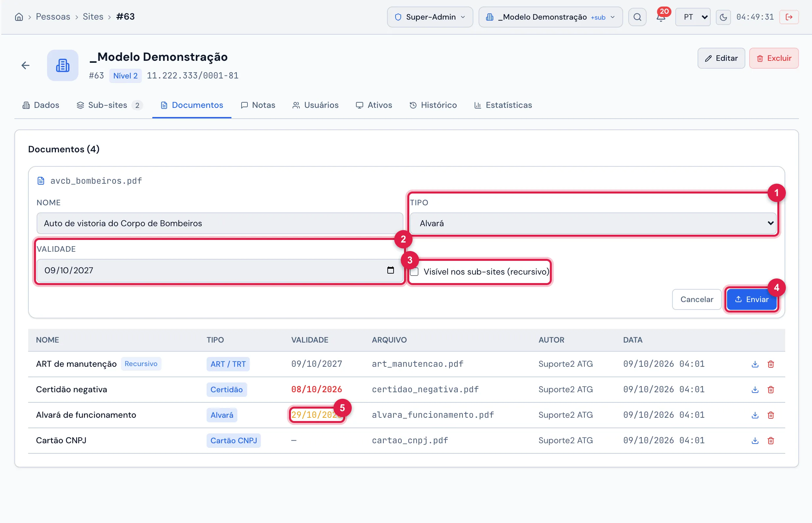Delete the Certidão negativa document
Screen dimensions: 812x523
point(770,390)
